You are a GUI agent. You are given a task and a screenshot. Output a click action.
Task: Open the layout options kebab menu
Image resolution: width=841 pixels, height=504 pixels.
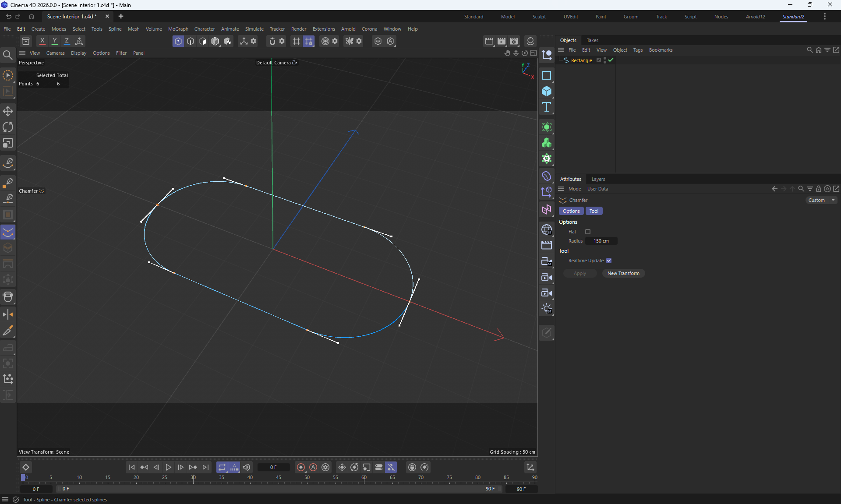pyautogui.click(x=824, y=16)
